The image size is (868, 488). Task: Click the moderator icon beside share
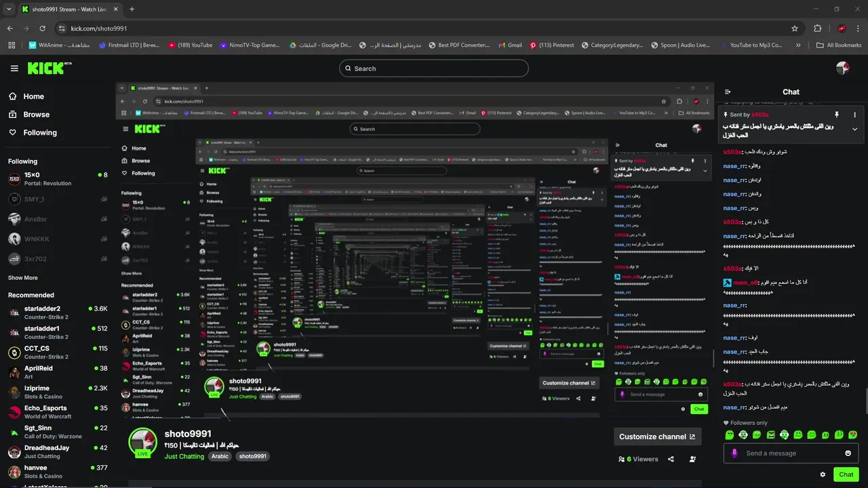coord(692,459)
